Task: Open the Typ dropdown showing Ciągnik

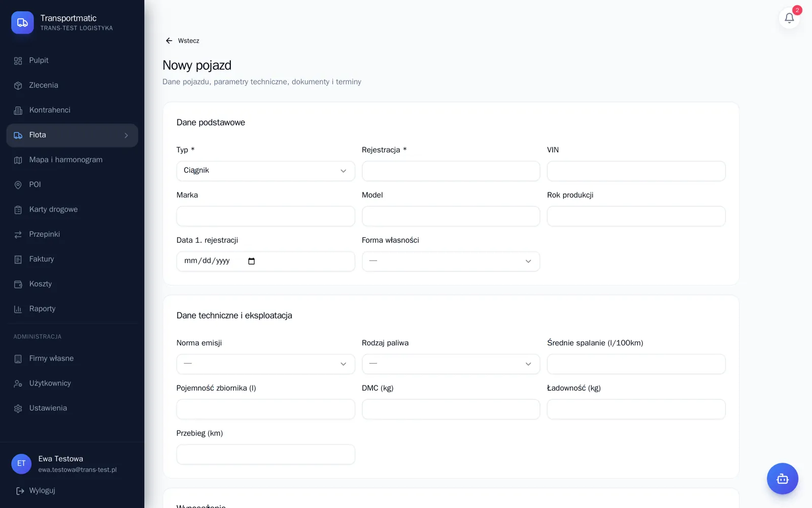Action: tap(265, 171)
